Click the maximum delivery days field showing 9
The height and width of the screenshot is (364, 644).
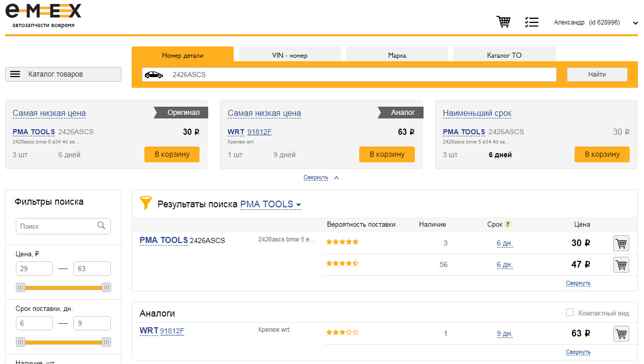92,323
